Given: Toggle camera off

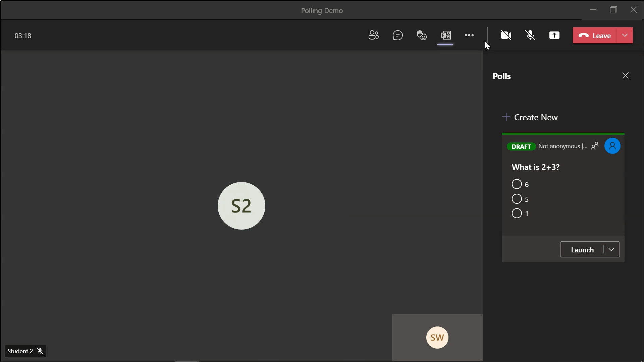Looking at the screenshot, I should point(505,35).
